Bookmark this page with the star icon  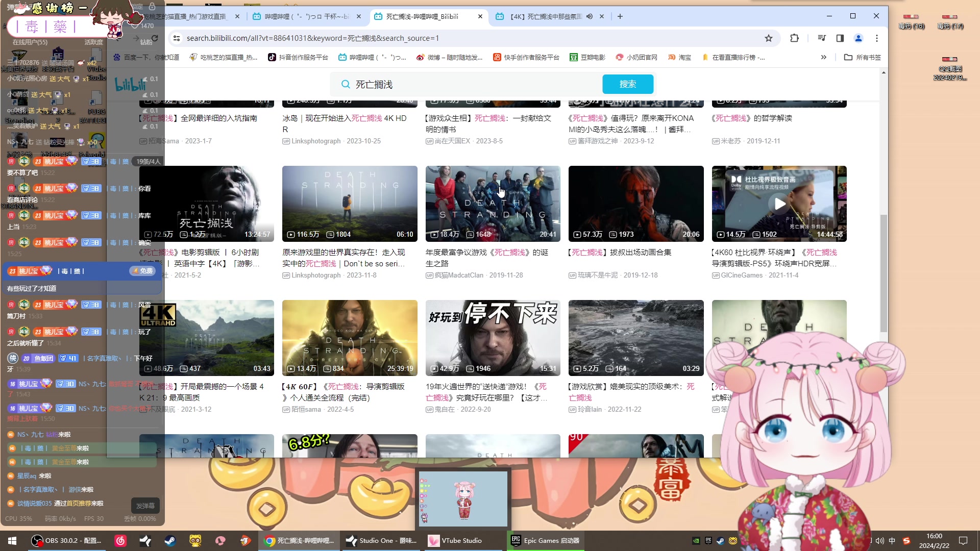(768, 38)
